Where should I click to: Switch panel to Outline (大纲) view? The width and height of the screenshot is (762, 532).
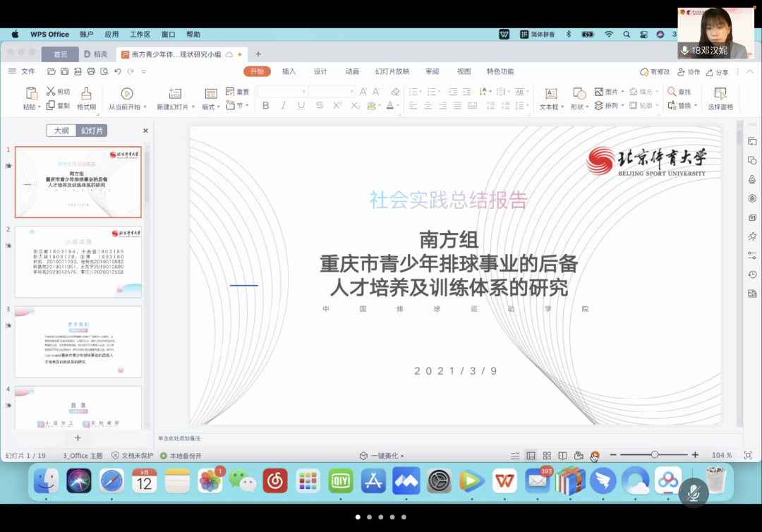coord(61,131)
